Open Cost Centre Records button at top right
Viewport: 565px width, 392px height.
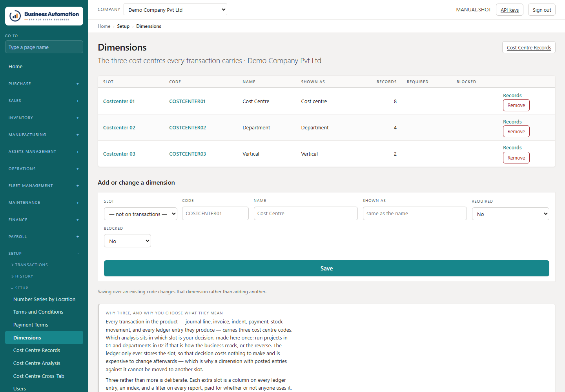pyautogui.click(x=529, y=47)
